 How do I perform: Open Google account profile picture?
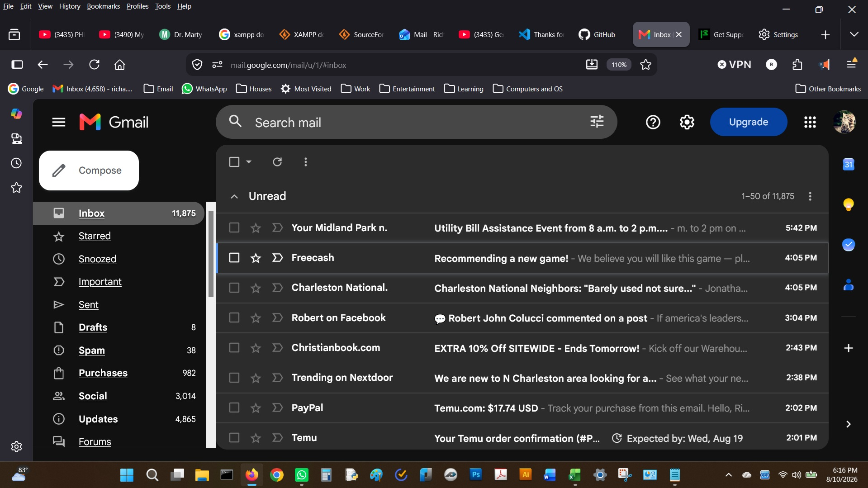tap(844, 122)
